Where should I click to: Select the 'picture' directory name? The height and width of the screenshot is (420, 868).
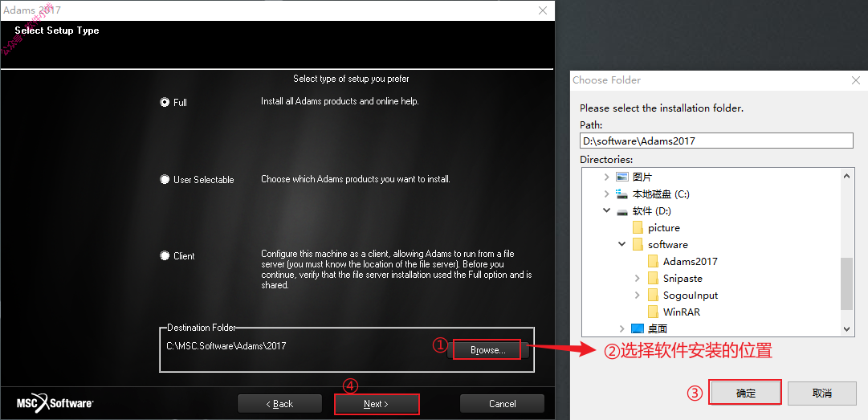pyautogui.click(x=664, y=228)
